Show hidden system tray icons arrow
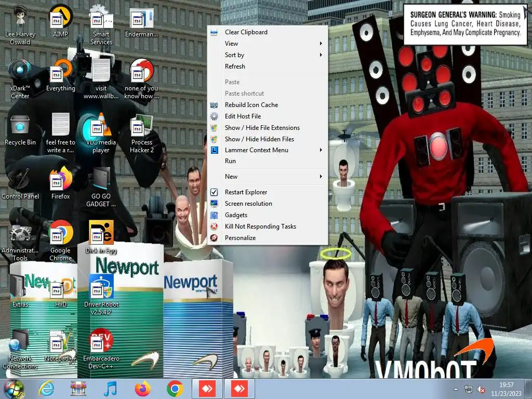 (x=456, y=389)
